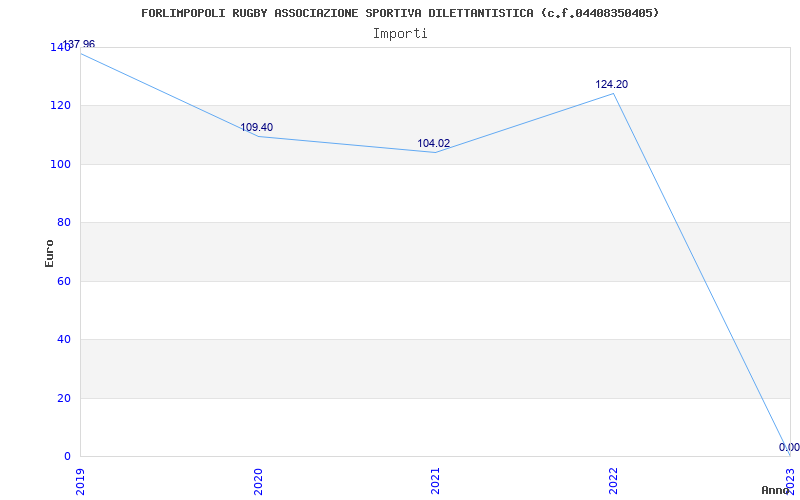This screenshot has width=800, height=500.
Task: Click the 60 y-axis tick label
Action: tap(64, 281)
